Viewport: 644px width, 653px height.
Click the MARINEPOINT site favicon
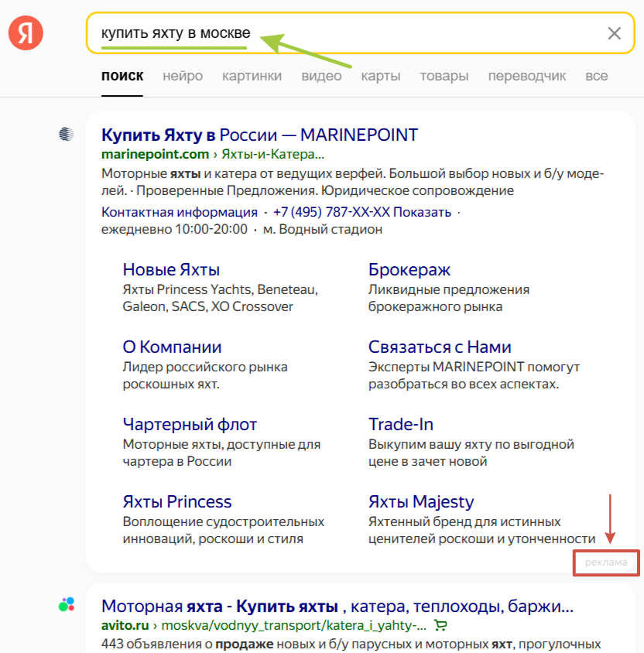pyautogui.click(x=66, y=133)
